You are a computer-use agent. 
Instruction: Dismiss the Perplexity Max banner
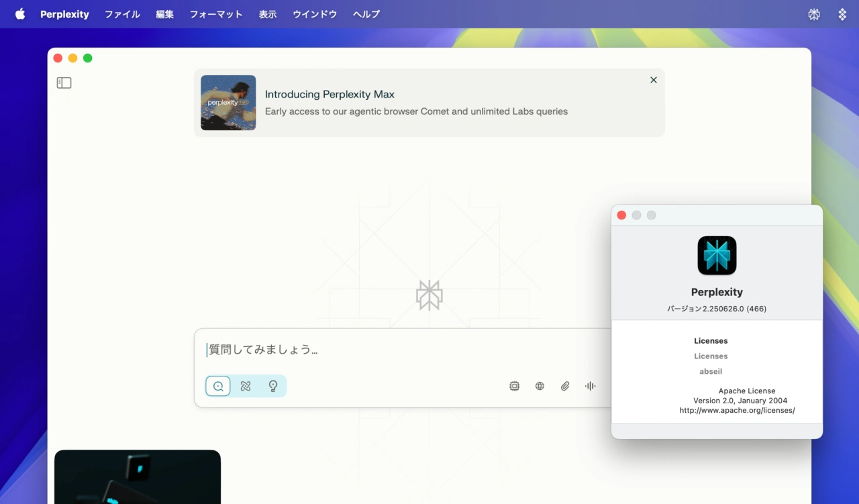pyautogui.click(x=653, y=80)
